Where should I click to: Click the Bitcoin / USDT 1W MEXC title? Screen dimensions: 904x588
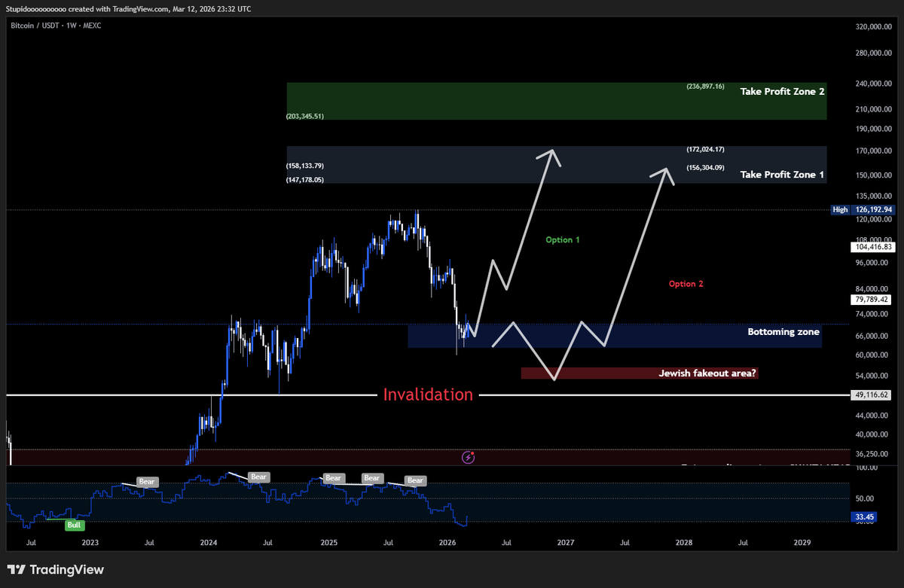(x=56, y=26)
